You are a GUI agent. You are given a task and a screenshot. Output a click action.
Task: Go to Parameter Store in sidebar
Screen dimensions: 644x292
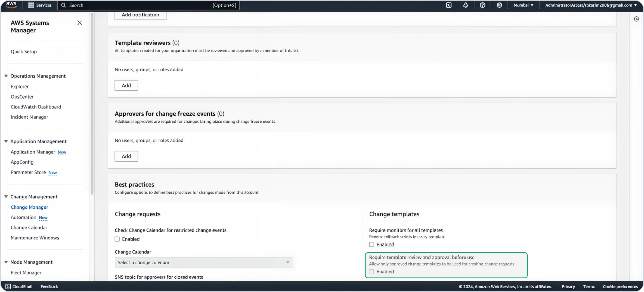[28, 172]
